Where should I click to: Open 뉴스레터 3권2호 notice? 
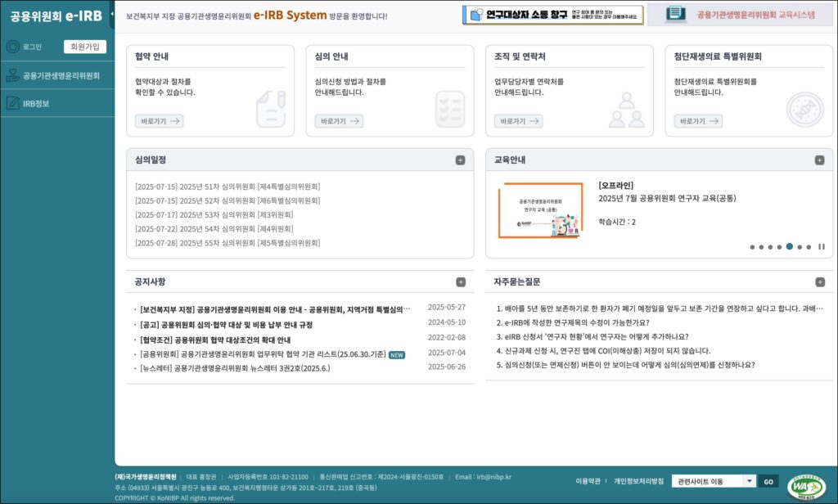[x=235, y=368]
